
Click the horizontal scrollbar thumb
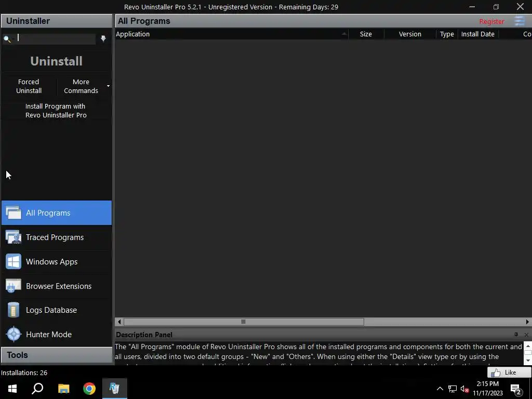244,322
